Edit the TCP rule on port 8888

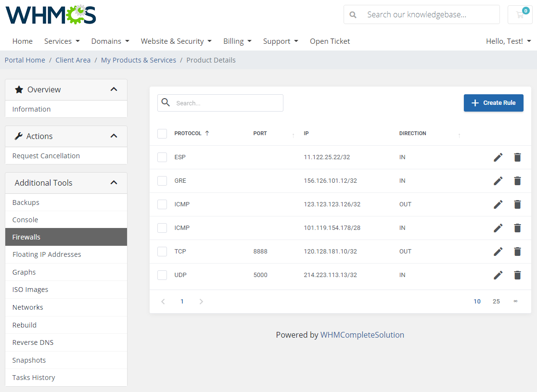pyautogui.click(x=498, y=252)
